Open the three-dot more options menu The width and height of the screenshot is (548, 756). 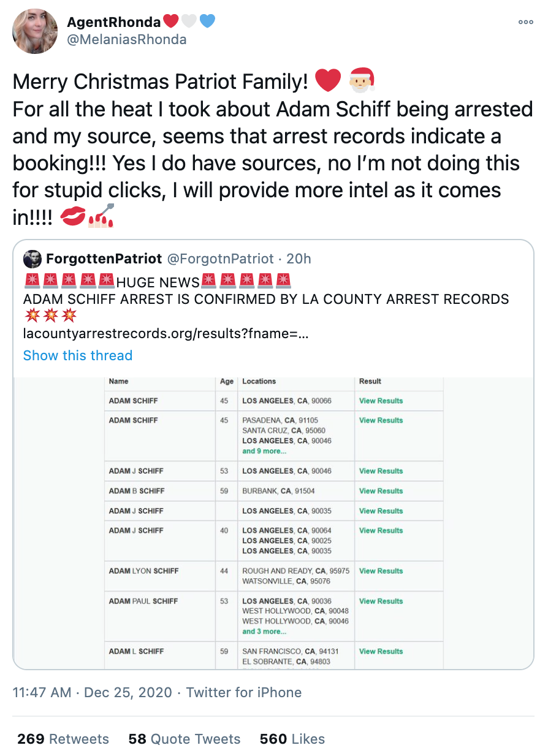pos(525,22)
